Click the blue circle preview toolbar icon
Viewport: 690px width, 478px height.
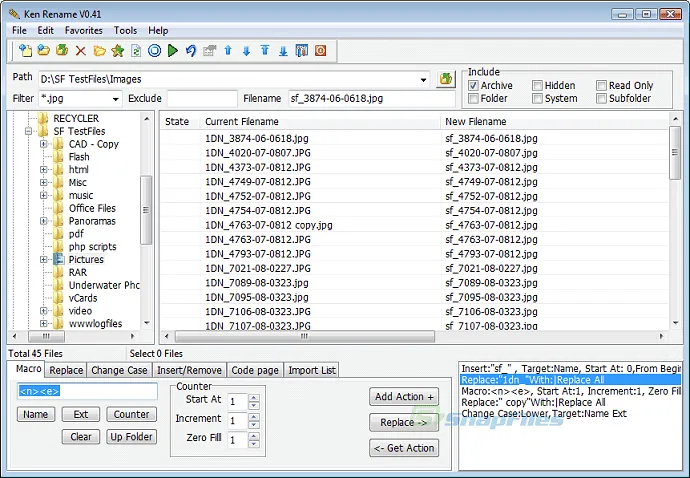155,50
